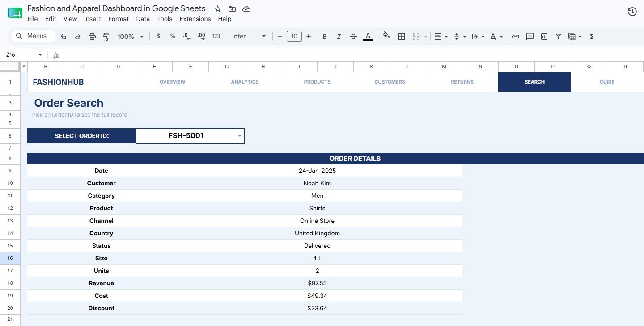644x326 pixels.
Task: Click the Insert link icon
Action: point(516,37)
